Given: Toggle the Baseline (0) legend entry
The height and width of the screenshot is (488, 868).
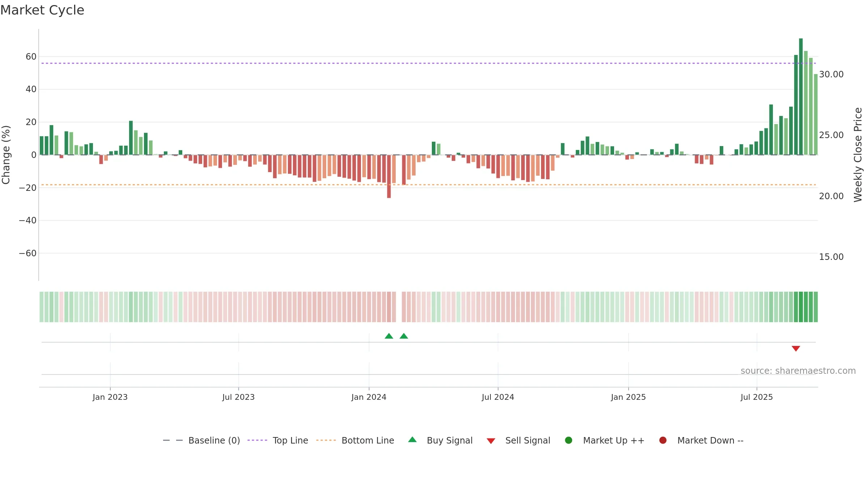Looking at the screenshot, I should click(x=201, y=440).
